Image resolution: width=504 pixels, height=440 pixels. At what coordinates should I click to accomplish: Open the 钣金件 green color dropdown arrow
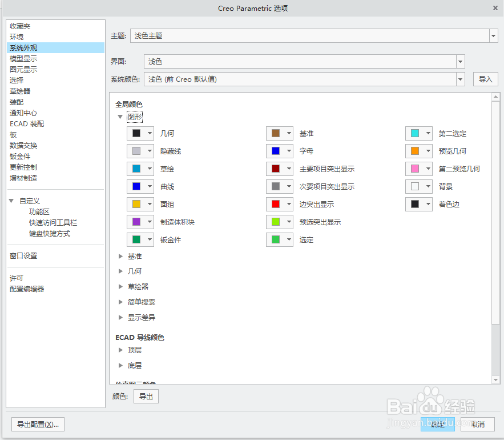point(150,239)
